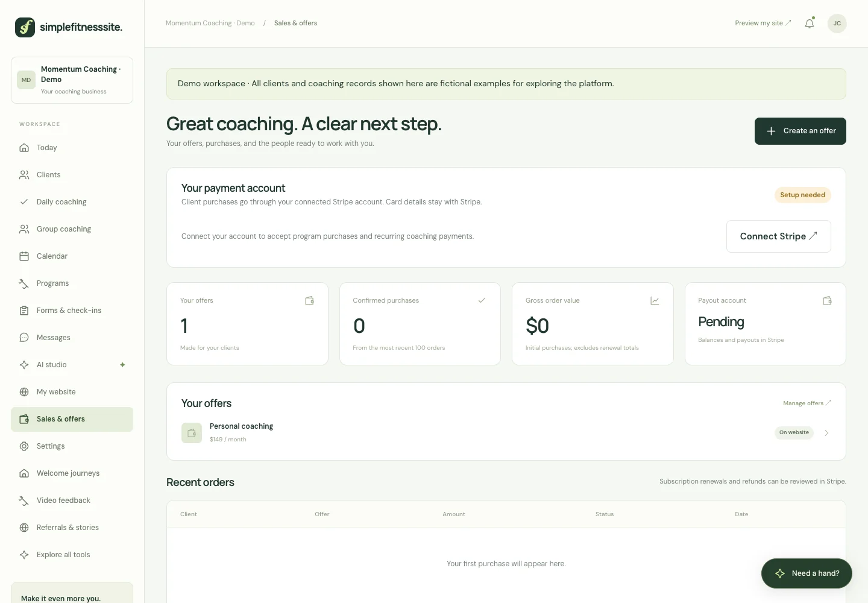Click the My website globe icon
868x603 pixels.
[24, 392]
